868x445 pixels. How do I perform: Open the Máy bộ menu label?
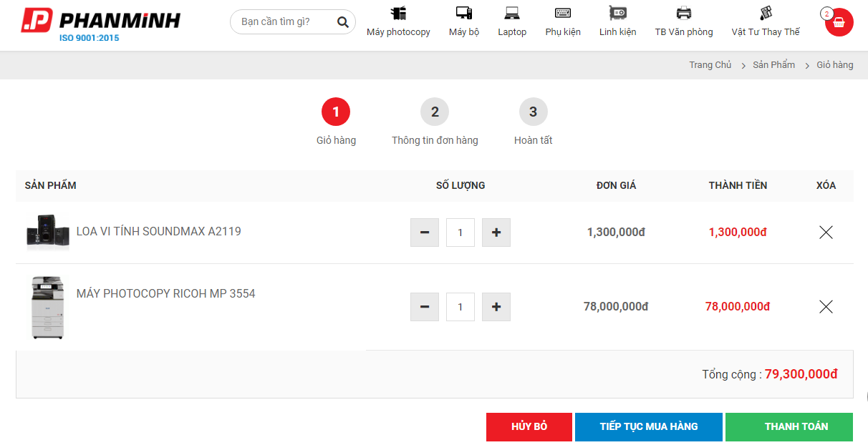pyautogui.click(x=464, y=32)
